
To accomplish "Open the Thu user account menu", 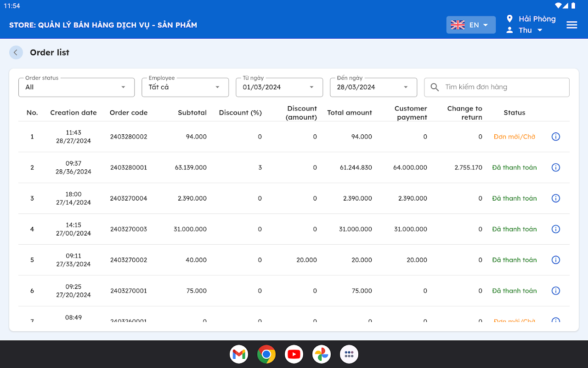I will tap(525, 30).
